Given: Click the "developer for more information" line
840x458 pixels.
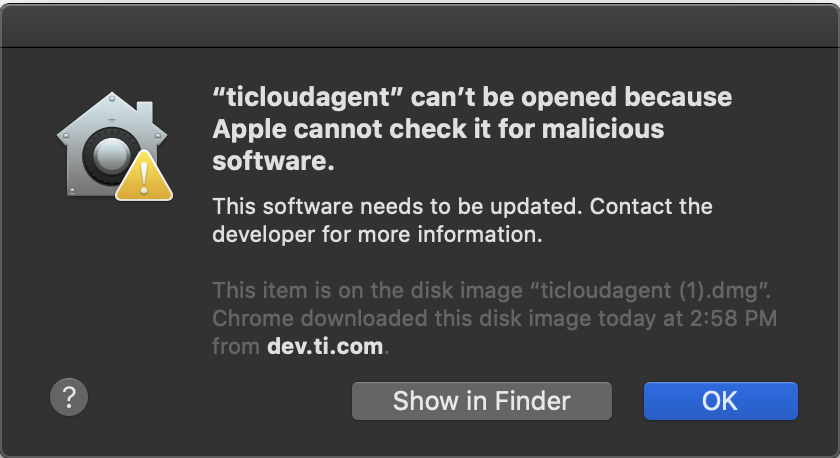Looking at the screenshot, I should pos(377,235).
